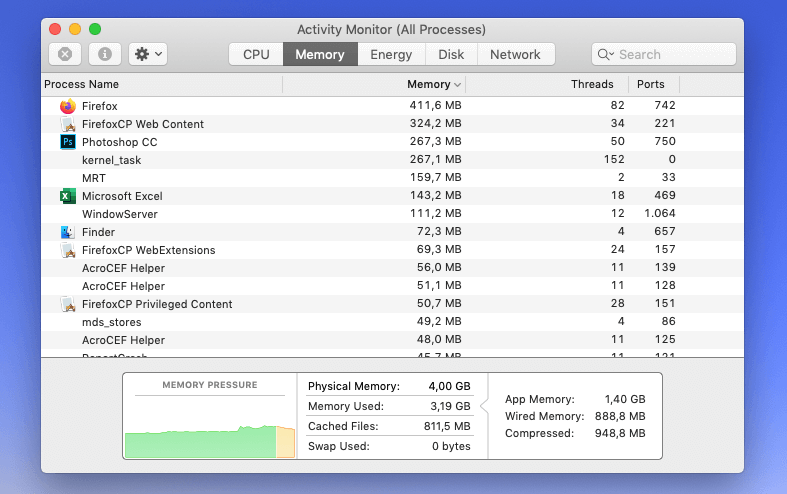Click the Ports column header
The width and height of the screenshot is (787, 494).
click(x=651, y=84)
